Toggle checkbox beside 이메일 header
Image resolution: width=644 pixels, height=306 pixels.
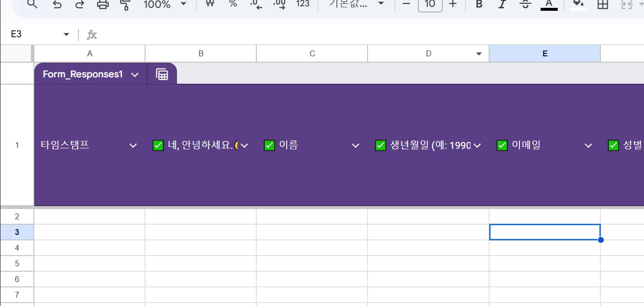(x=502, y=145)
